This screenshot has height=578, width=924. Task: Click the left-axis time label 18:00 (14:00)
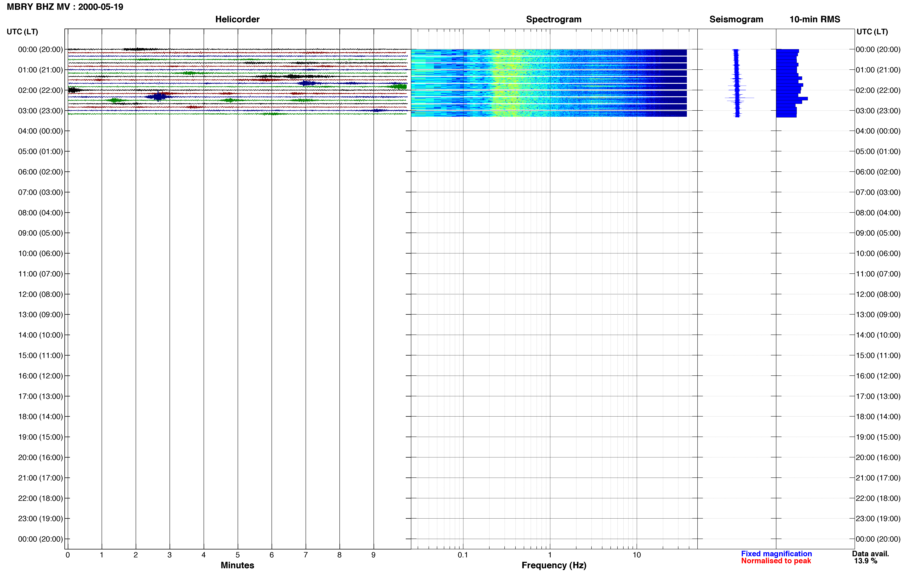[x=41, y=417]
